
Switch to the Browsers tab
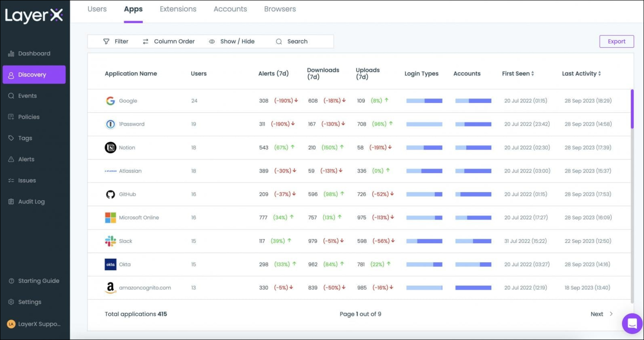click(x=280, y=9)
